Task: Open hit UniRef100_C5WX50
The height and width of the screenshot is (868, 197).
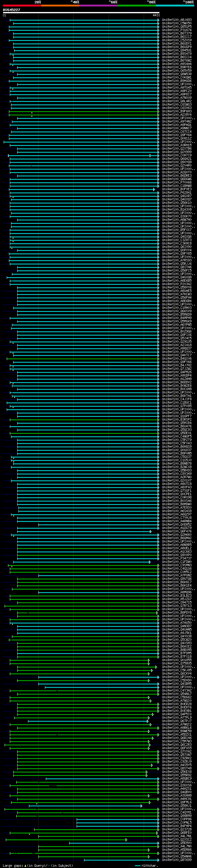Action: pos(176,23)
